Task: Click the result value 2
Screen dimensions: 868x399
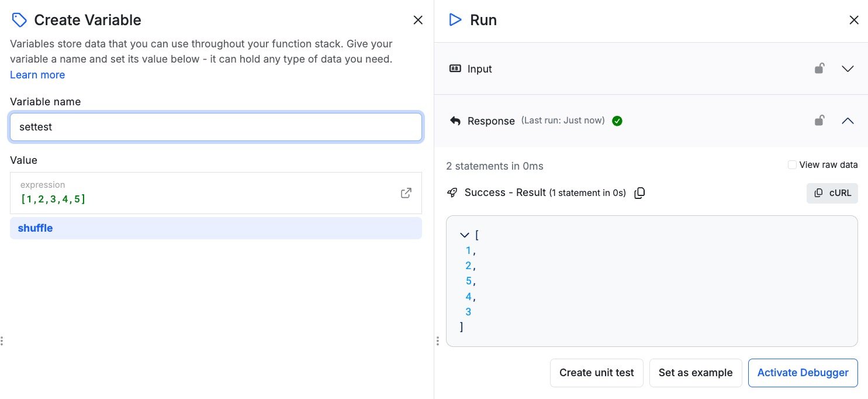Action: pos(469,266)
